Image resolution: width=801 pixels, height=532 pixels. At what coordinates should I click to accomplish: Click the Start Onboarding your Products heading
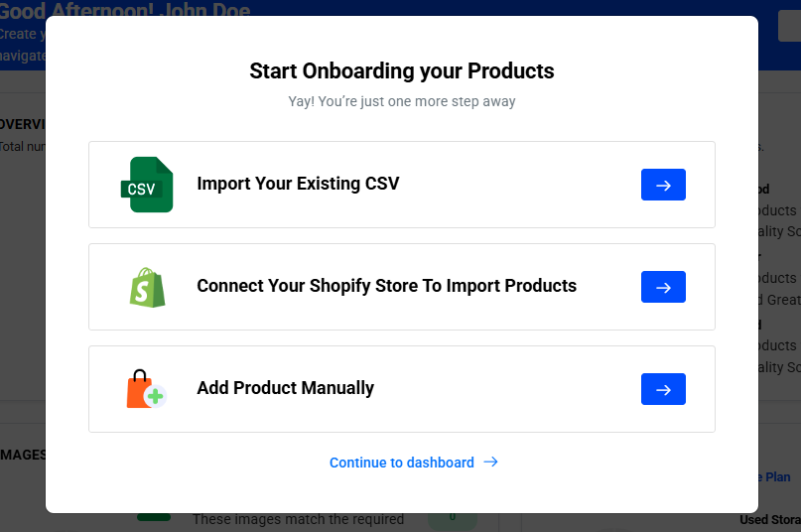[x=401, y=71]
